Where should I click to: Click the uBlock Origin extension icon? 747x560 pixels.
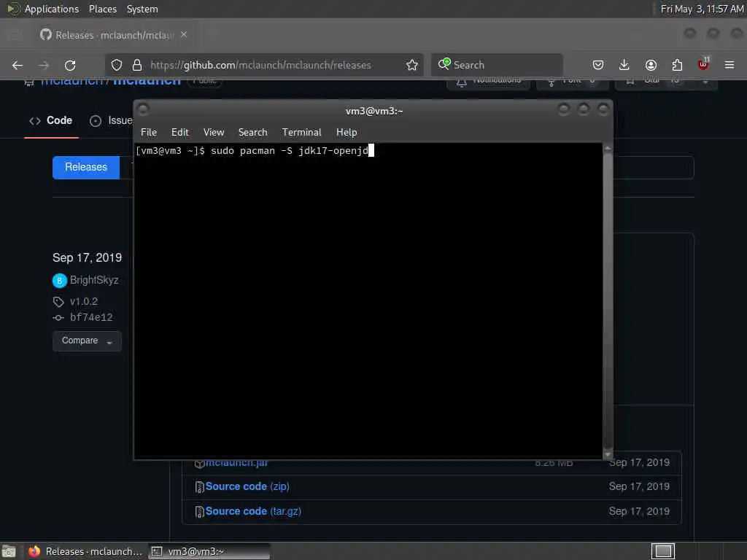pyautogui.click(x=703, y=64)
